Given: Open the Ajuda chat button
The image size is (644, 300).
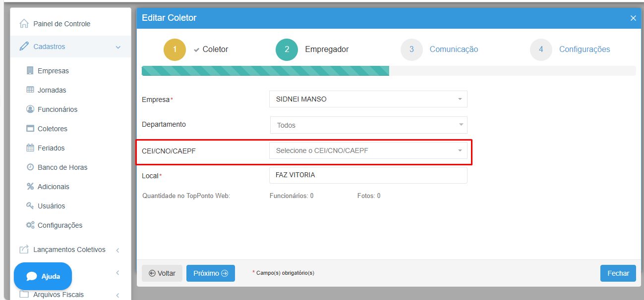Looking at the screenshot, I should tap(43, 276).
